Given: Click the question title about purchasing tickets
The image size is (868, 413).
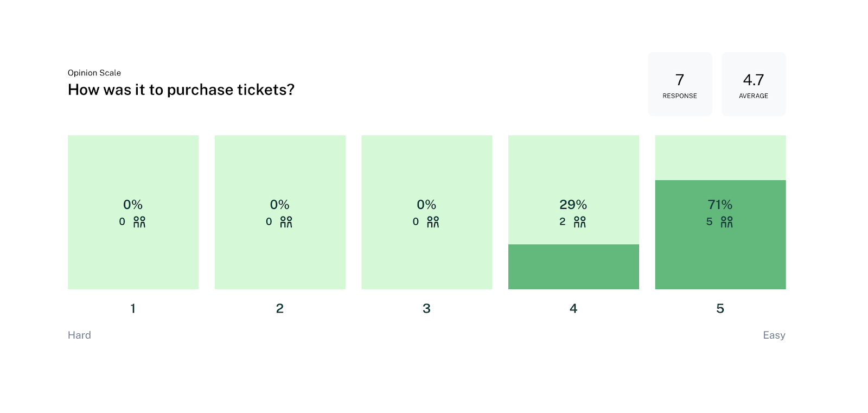Looking at the screenshot, I should pyautogui.click(x=181, y=90).
